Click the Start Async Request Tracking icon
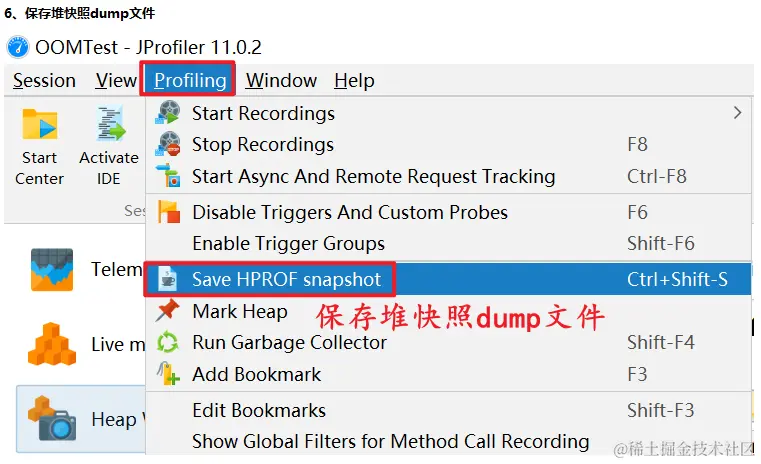Screen dimensions: 761x464 tap(168, 176)
